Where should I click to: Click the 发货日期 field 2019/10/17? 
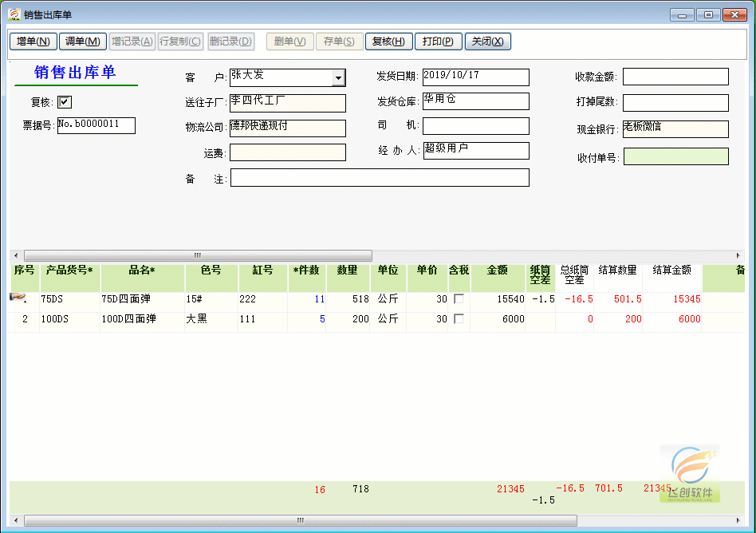pos(476,77)
